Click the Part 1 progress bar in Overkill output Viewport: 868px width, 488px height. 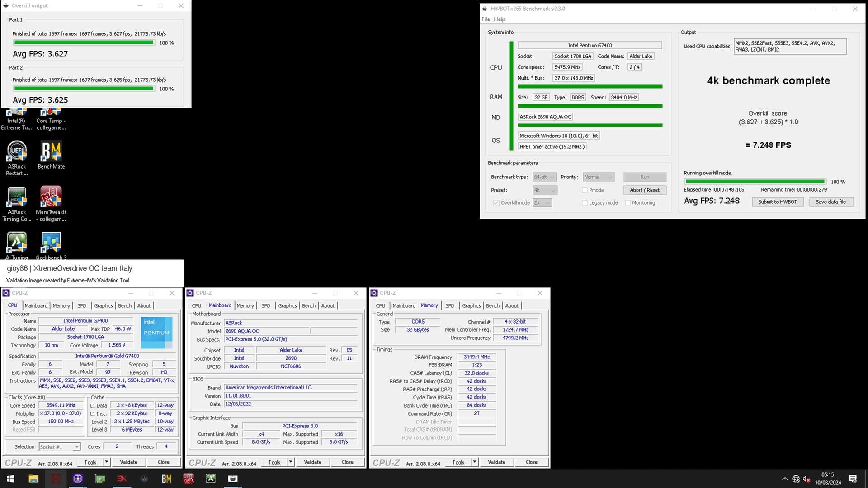84,42
